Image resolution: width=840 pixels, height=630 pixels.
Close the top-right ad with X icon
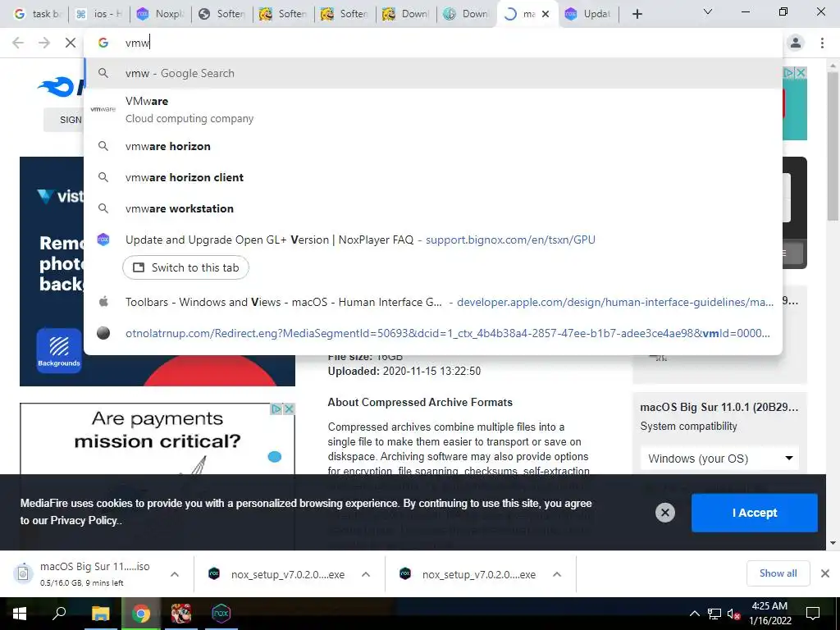point(801,73)
